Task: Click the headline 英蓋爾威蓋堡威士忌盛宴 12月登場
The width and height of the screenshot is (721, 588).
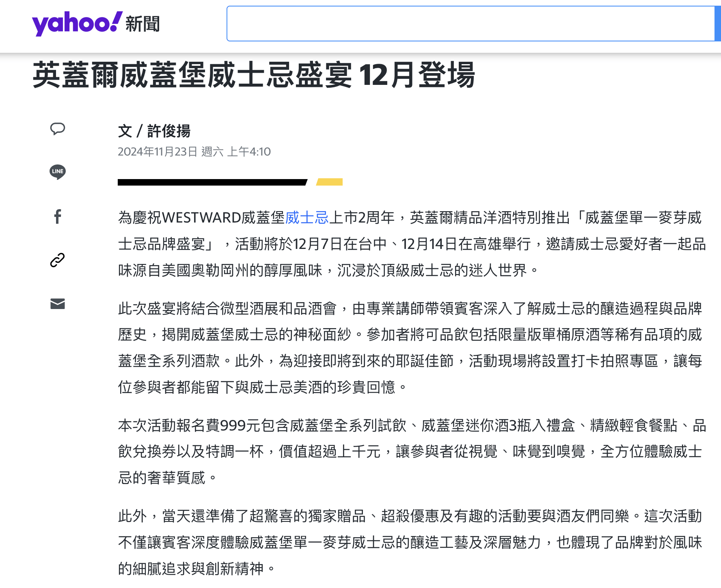Action: (x=254, y=75)
